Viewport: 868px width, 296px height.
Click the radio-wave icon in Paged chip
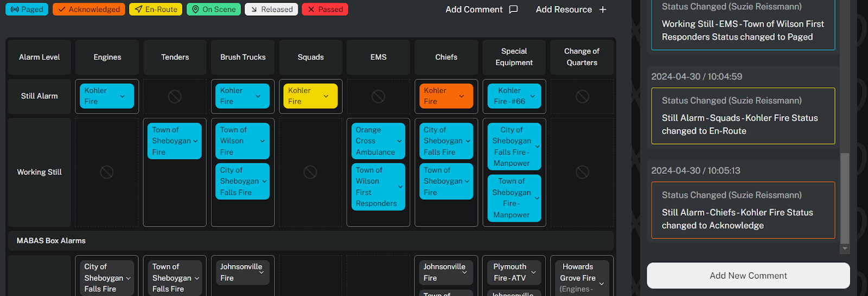[x=15, y=9]
